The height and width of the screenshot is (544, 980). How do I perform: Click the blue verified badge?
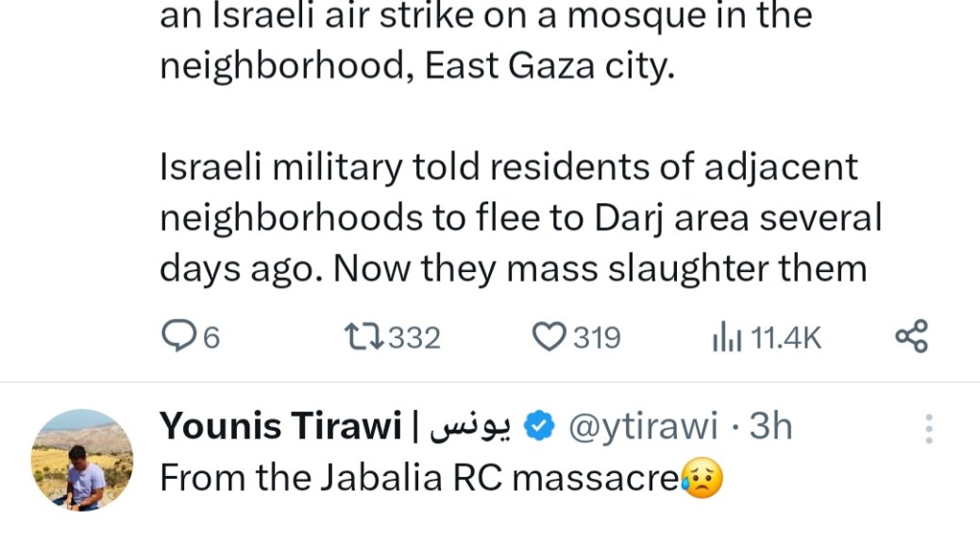tap(539, 427)
